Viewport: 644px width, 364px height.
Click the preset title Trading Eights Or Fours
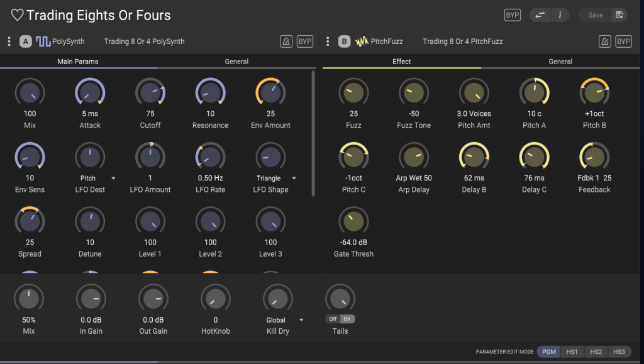[x=99, y=15]
